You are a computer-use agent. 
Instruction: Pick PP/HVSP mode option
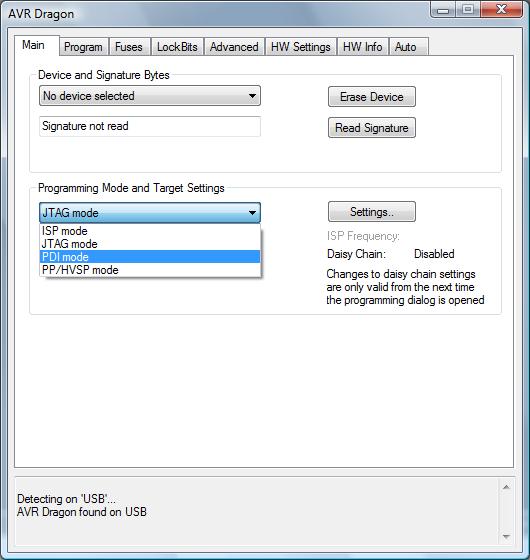pyautogui.click(x=150, y=270)
